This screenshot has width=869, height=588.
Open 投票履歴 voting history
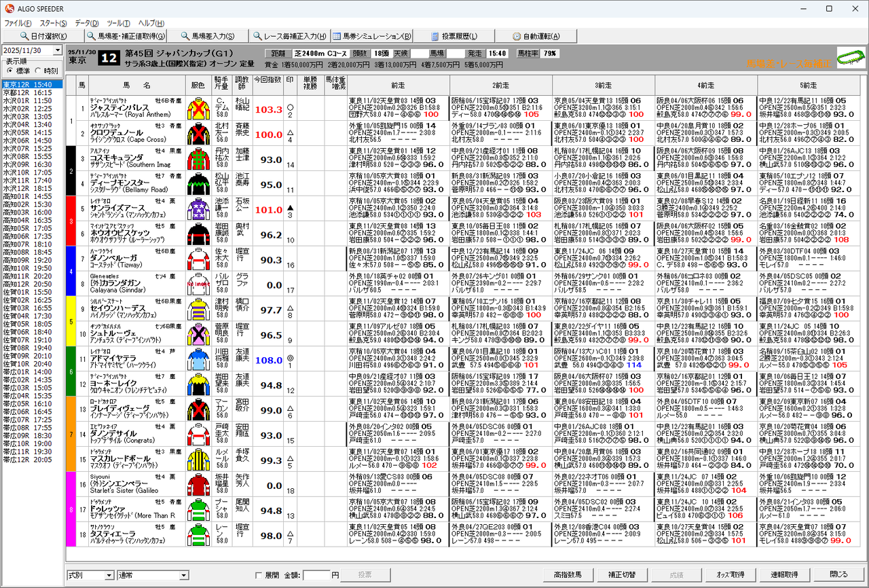[x=455, y=36]
